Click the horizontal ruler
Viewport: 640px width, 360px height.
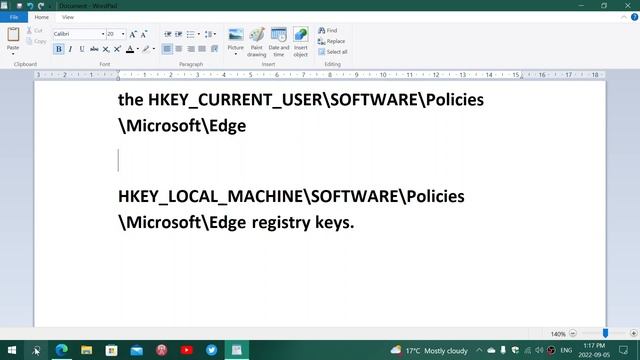[x=320, y=75]
